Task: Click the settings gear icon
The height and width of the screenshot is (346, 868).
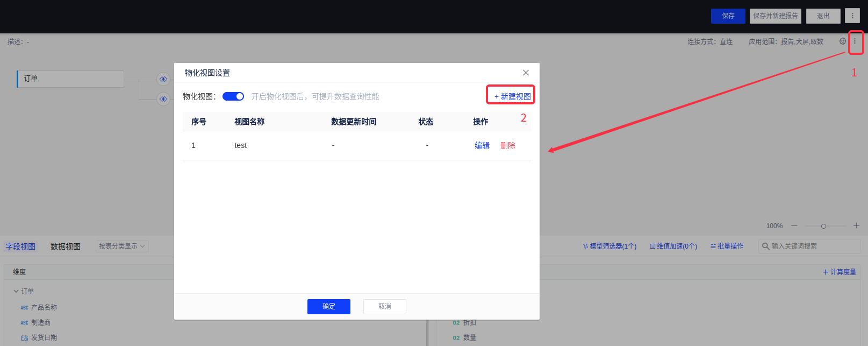Action: [842, 41]
